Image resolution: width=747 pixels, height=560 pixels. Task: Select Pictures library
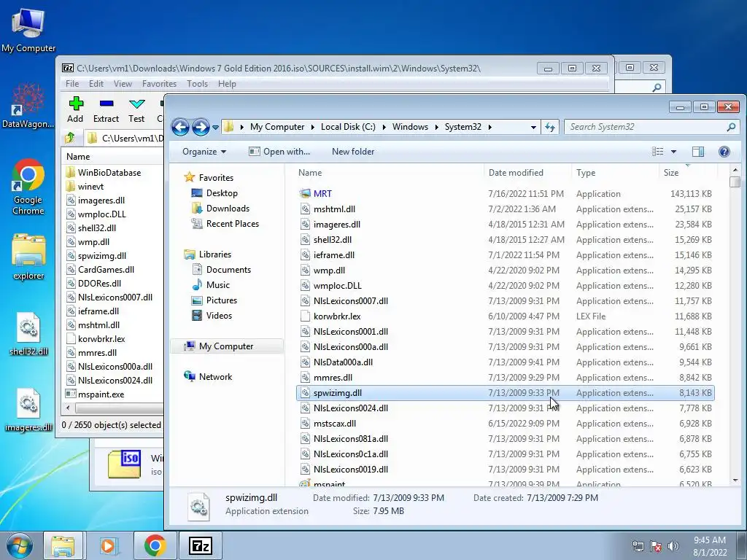(x=221, y=300)
